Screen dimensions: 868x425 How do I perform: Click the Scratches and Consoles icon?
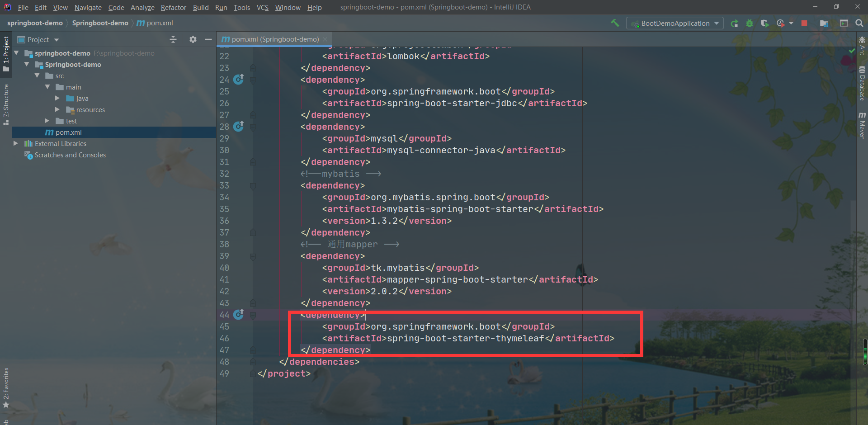pyautogui.click(x=28, y=155)
